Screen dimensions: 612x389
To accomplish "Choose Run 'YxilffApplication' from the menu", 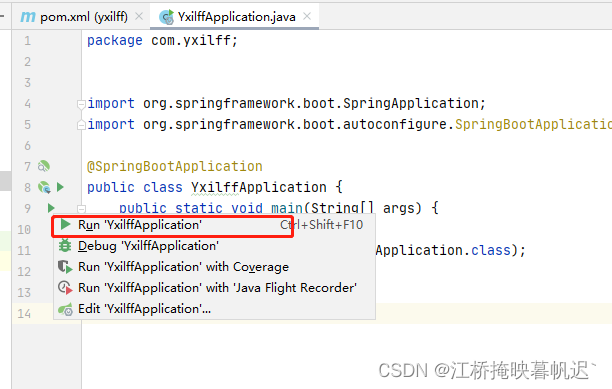I will (214, 225).
